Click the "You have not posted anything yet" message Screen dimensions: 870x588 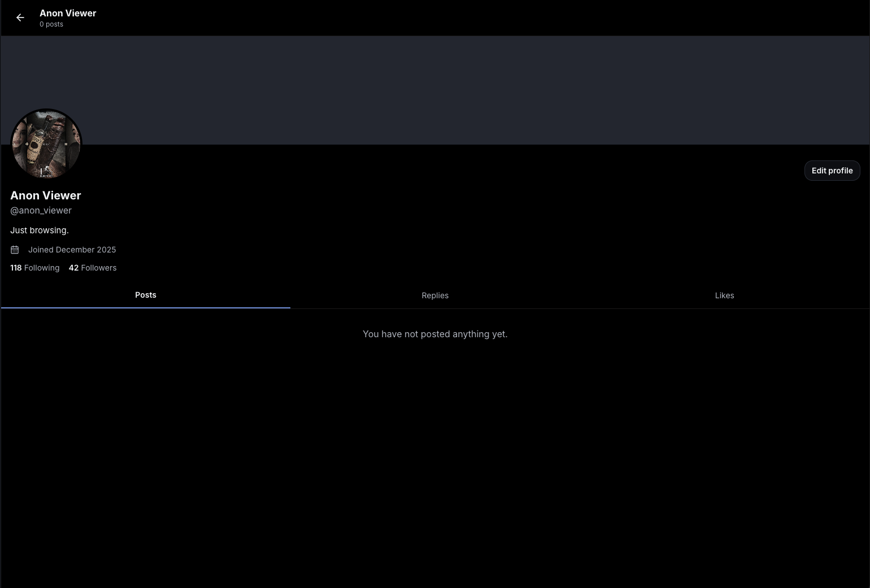coord(435,334)
